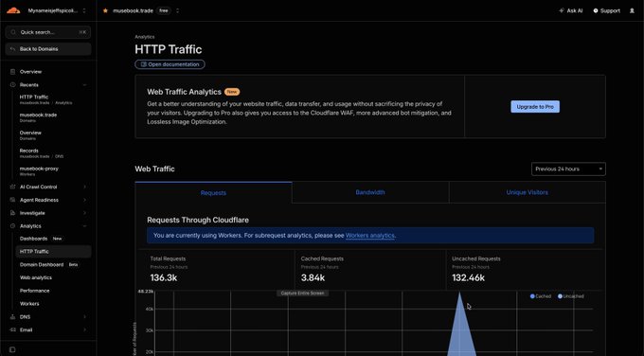Click the New badge beside Web Traffic Analytics
644x356 pixels.
[x=232, y=92]
